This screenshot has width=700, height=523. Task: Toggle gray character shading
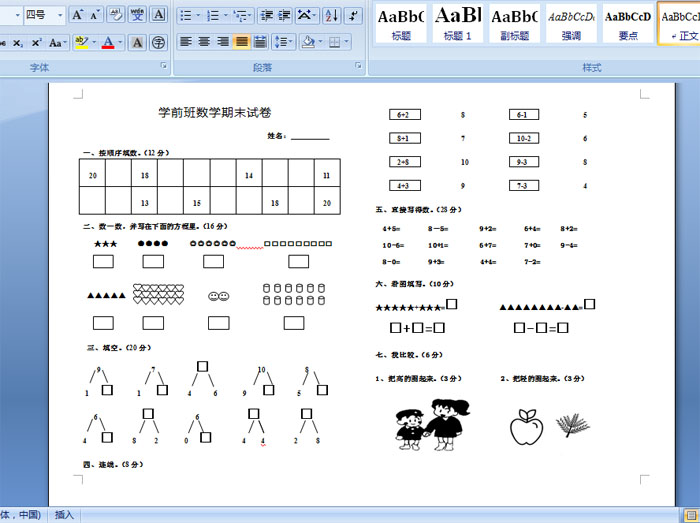click(x=138, y=43)
